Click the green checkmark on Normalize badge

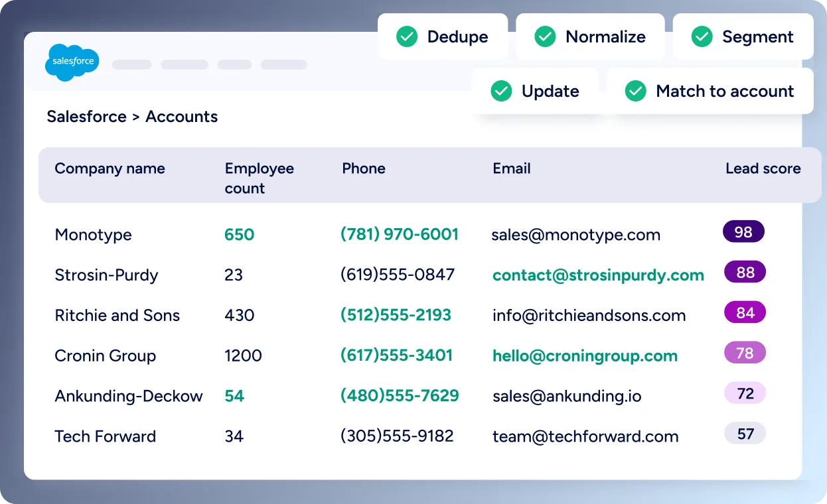click(x=545, y=37)
